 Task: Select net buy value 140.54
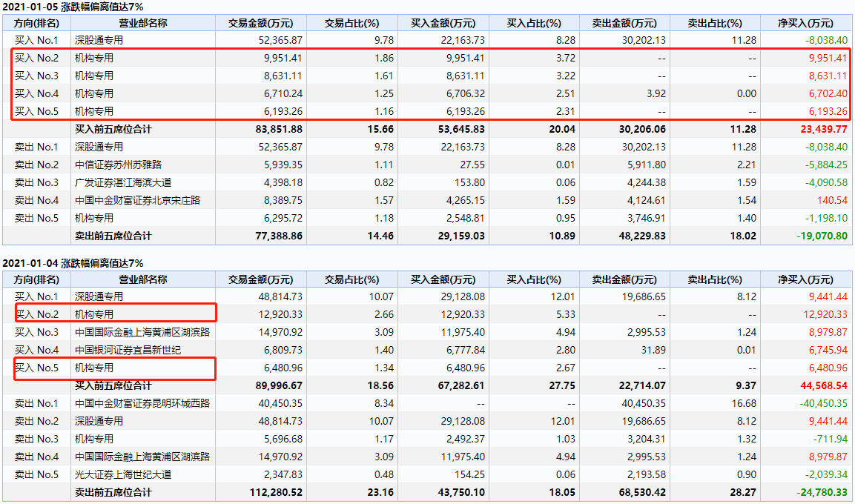pyautogui.click(x=832, y=201)
